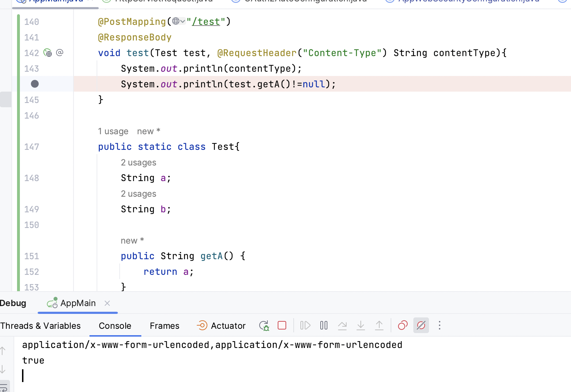Follow the "/test" URL link
The width and height of the screenshot is (571, 392).
[x=206, y=22]
